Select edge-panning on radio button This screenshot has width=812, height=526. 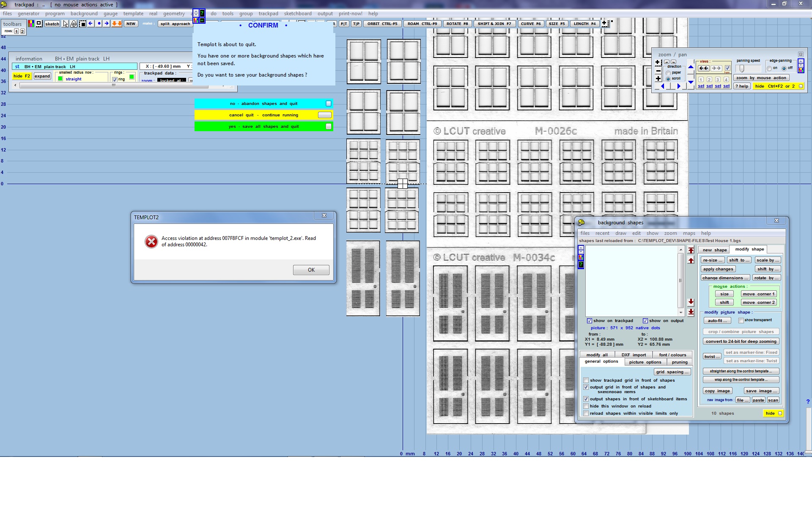pos(769,68)
